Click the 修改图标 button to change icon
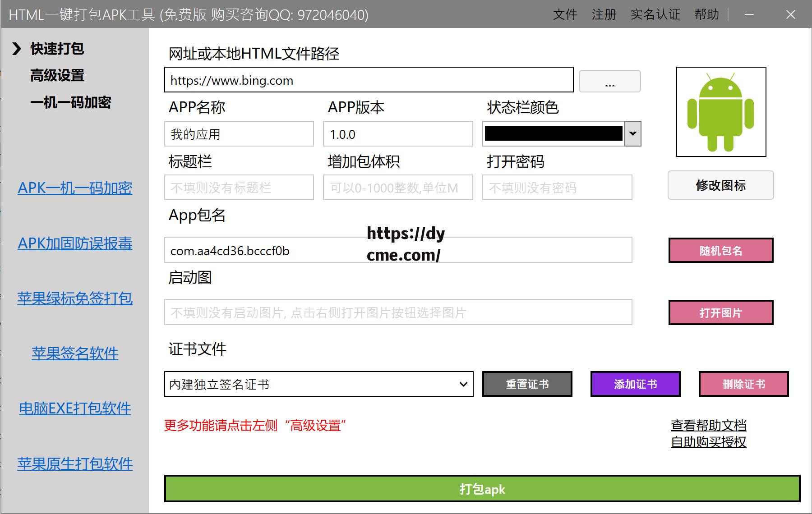Screen dimensions: 812x514 tap(720, 185)
